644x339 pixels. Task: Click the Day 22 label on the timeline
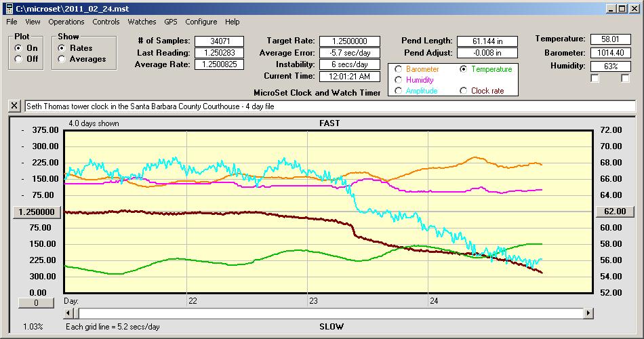pyautogui.click(x=193, y=301)
